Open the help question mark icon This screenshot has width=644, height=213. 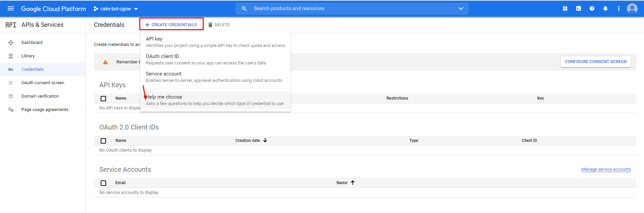[x=592, y=8]
